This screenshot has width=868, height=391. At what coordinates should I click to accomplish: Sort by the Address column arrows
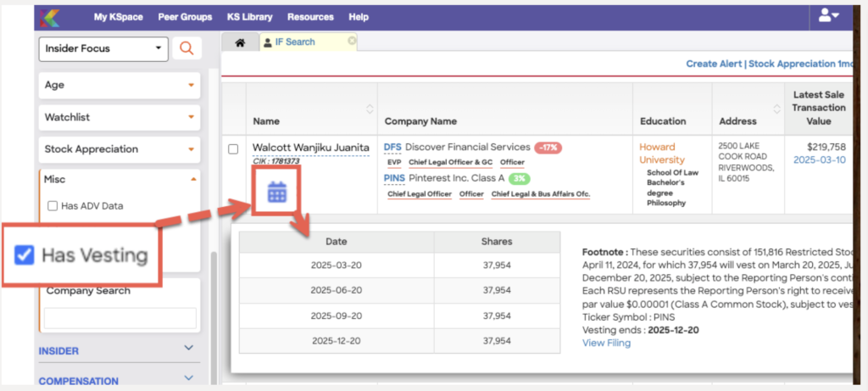pyautogui.click(x=776, y=109)
